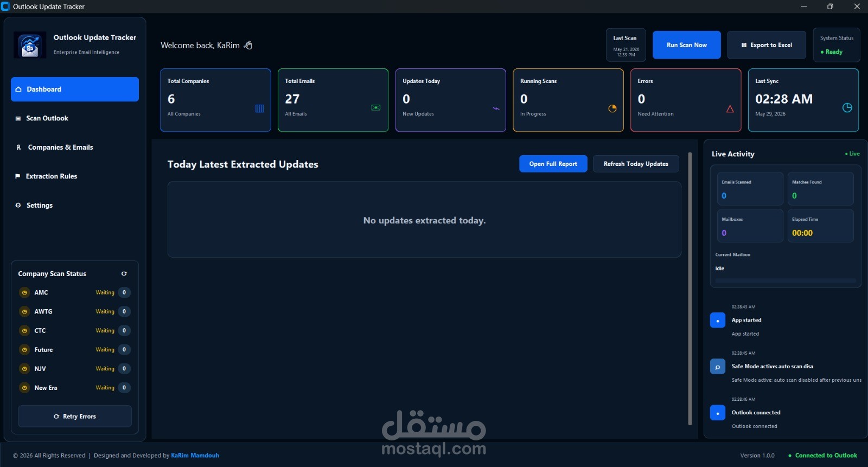
Task: Click the app icon in the title bar
Action: (5, 7)
